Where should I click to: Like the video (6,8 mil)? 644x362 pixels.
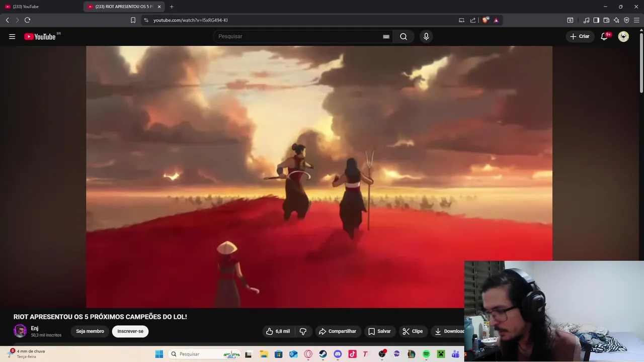click(x=278, y=331)
